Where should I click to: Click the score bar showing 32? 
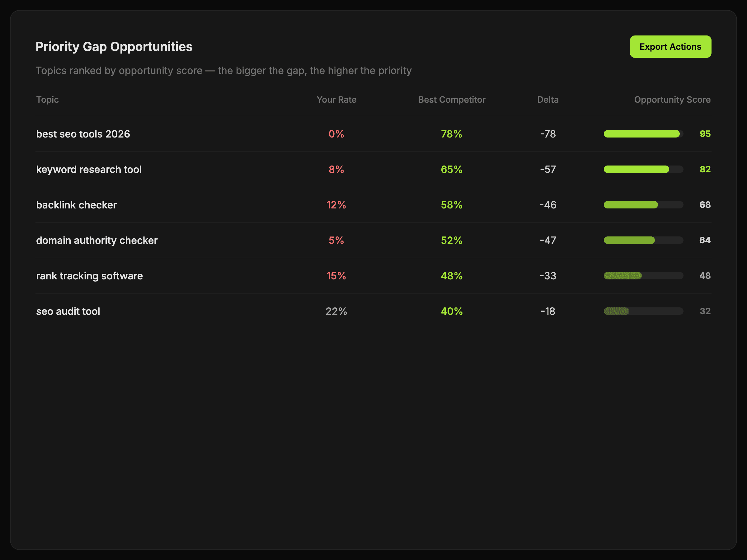point(643,311)
